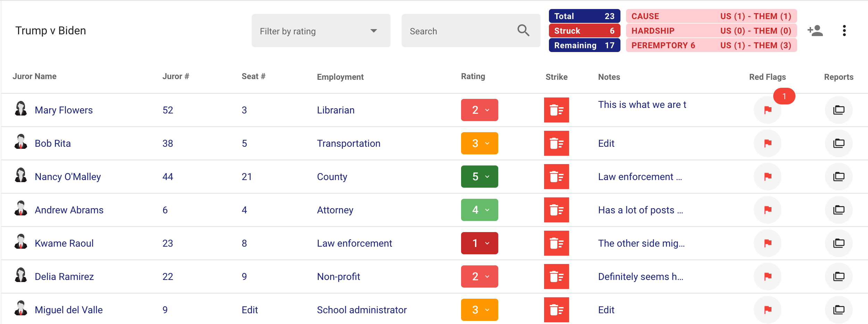Strike juror Delia Ramirez
The image size is (868, 324).
[x=556, y=276]
